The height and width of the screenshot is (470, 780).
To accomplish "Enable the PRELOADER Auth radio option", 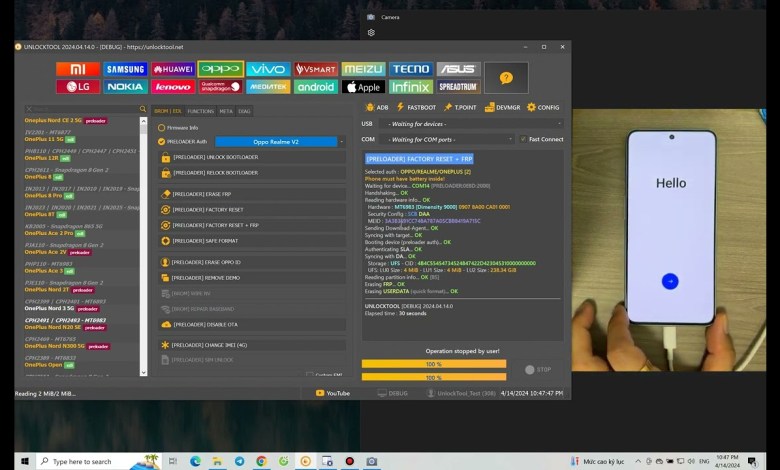I will 162,142.
